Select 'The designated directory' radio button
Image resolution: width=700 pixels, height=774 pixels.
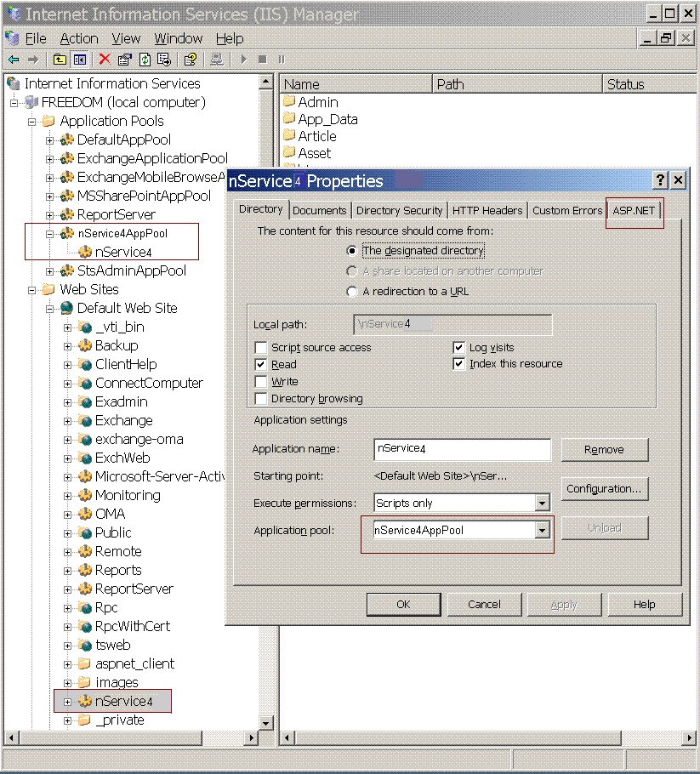351,251
